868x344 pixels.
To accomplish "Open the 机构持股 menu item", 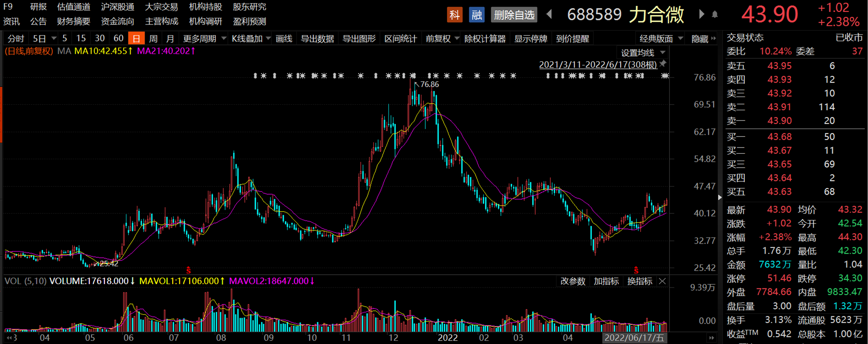I will point(206,7).
